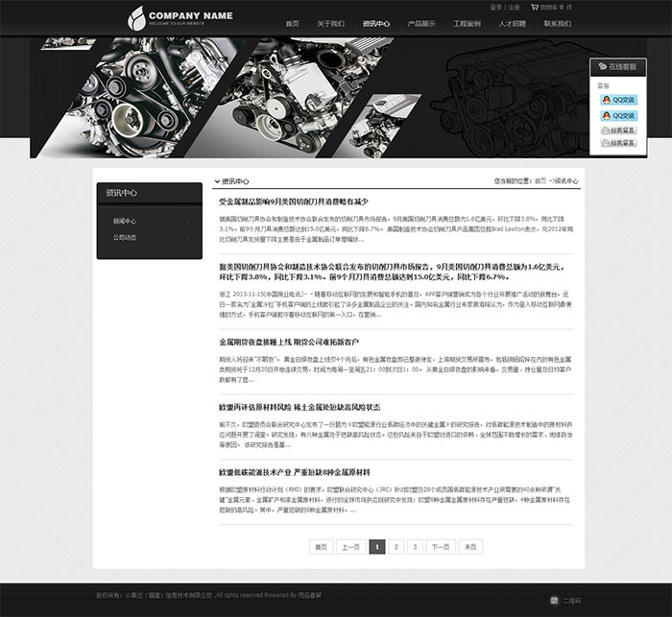Go to page 2 in the pagination
The image size is (672, 617).
[396, 547]
